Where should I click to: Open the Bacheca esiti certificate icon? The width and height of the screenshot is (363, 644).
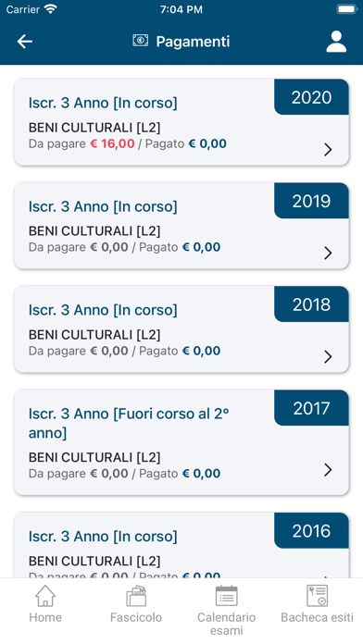tap(317, 596)
